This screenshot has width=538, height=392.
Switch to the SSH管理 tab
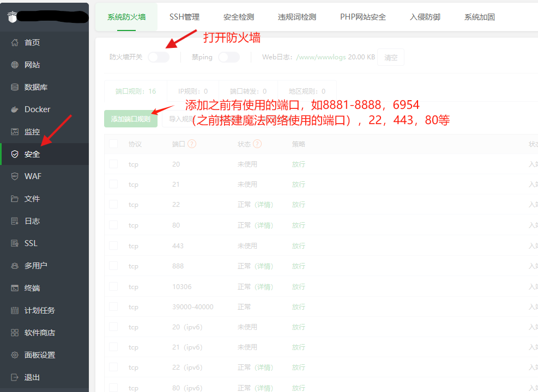click(x=184, y=17)
